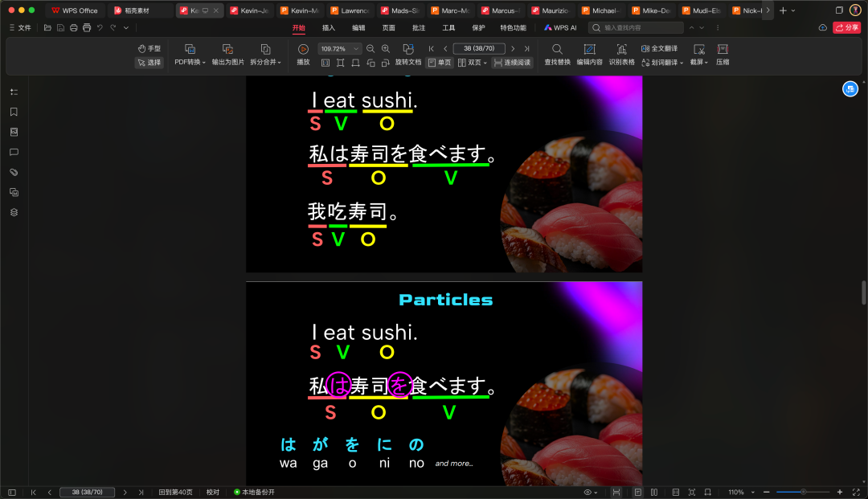Viewport: 868px width, 499px height.
Task: Switch to the 插入 ribbon tab
Action: tap(329, 27)
